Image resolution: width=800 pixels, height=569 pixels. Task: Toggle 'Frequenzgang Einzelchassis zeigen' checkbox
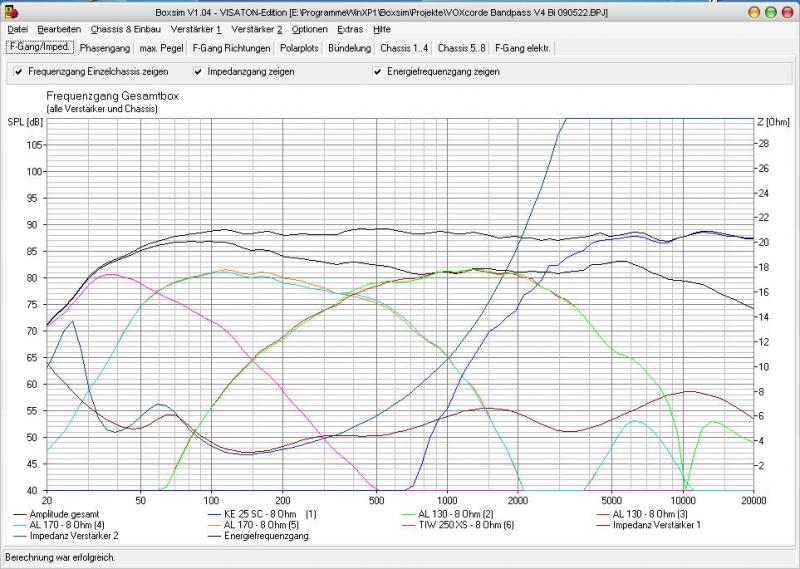tap(19, 72)
